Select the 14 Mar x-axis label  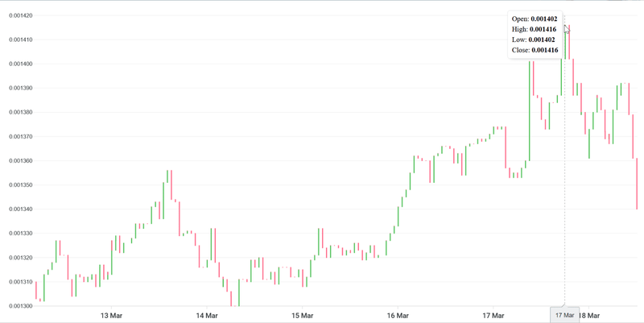pyautogui.click(x=207, y=315)
